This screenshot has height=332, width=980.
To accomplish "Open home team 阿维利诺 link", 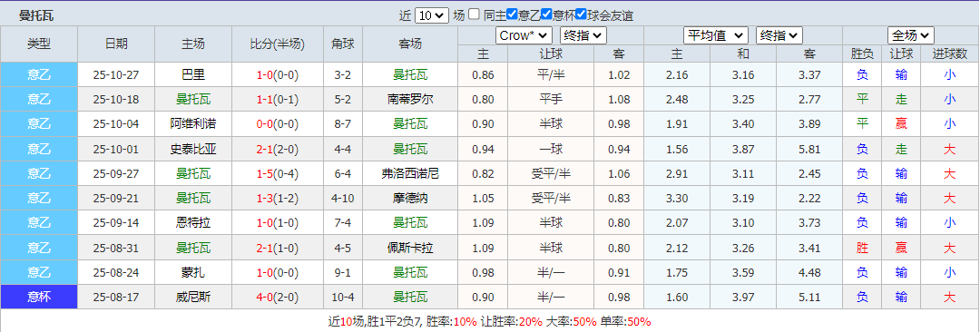I will tap(193, 123).
